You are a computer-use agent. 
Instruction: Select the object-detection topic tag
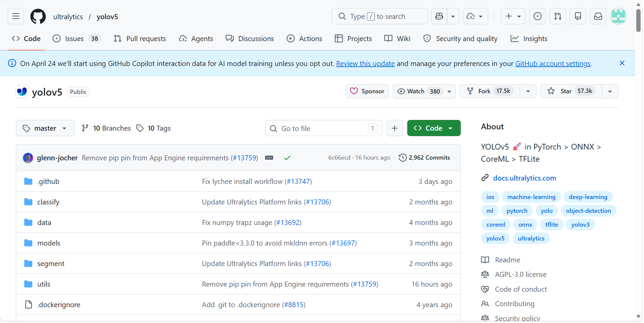[x=588, y=211]
